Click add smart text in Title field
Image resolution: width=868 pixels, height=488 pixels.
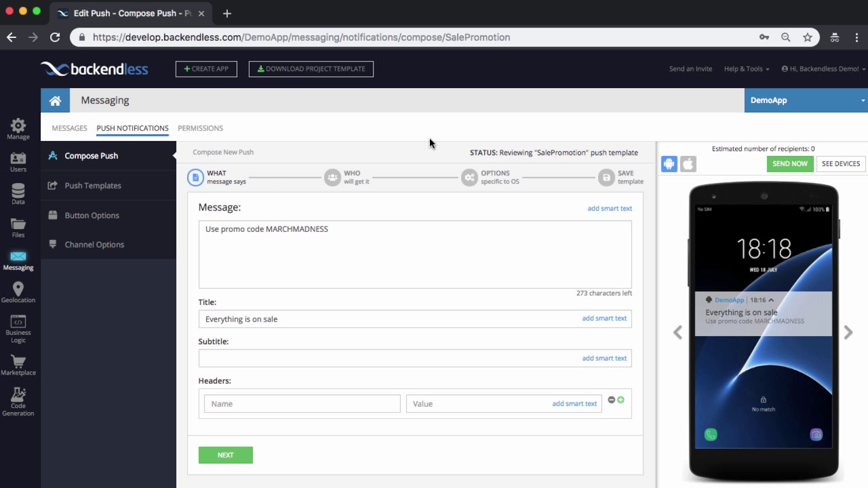coord(604,319)
